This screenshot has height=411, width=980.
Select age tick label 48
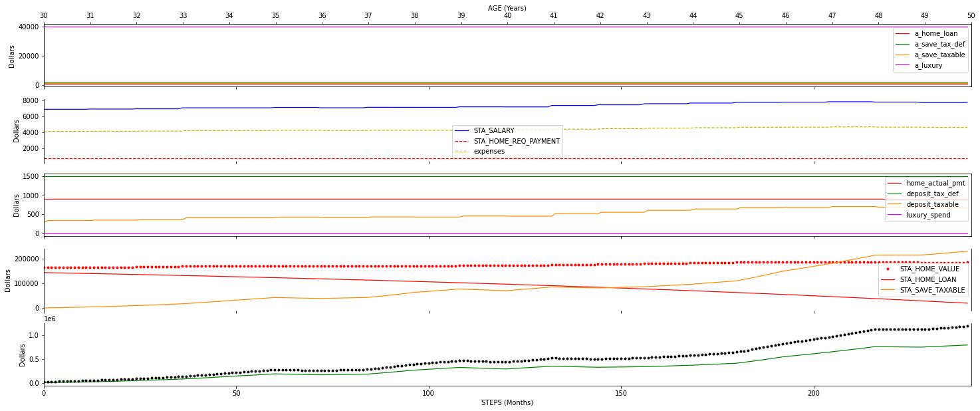coord(879,16)
